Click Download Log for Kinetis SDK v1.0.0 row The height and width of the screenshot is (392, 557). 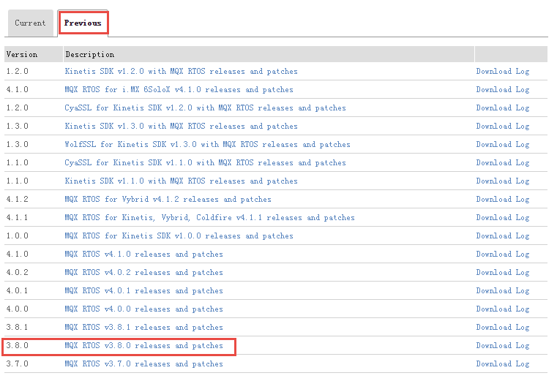coord(503,236)
